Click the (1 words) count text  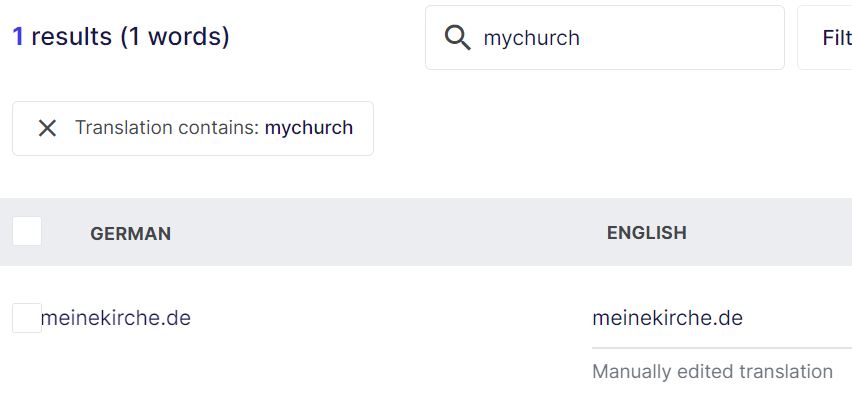174,37
